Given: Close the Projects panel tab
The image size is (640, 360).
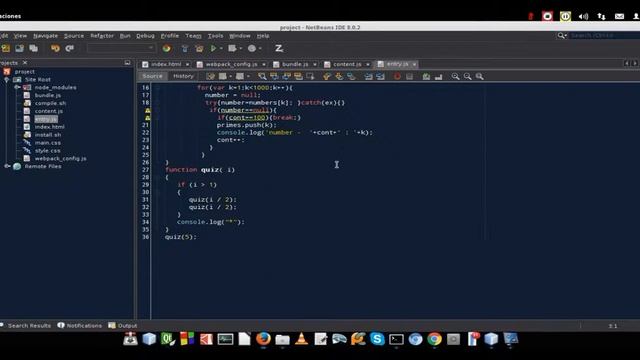Looking at the screenshot, I should [x=25, y=62].
